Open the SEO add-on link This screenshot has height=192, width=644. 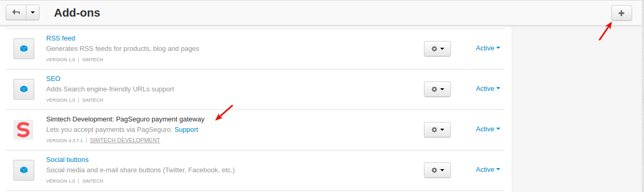[x=53, y=78]
